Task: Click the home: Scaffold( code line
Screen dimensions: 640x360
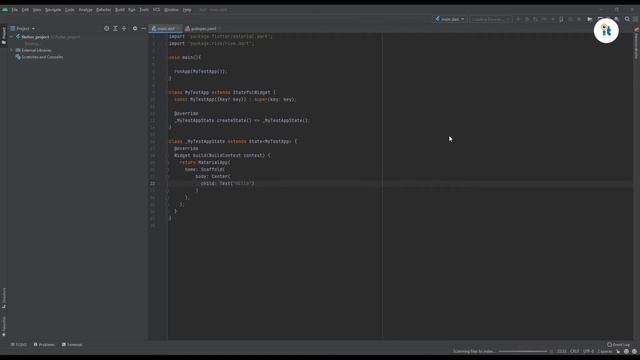Action: [204, 169]
